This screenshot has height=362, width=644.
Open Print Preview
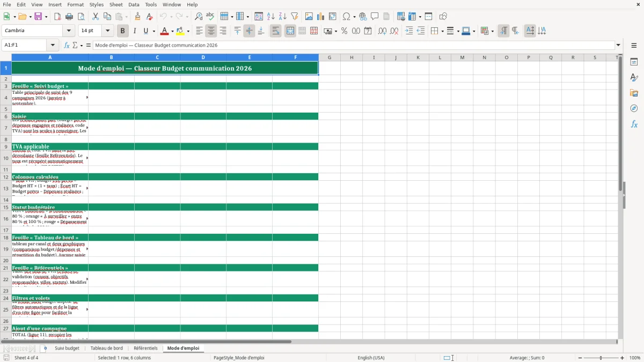coord(81,17)
